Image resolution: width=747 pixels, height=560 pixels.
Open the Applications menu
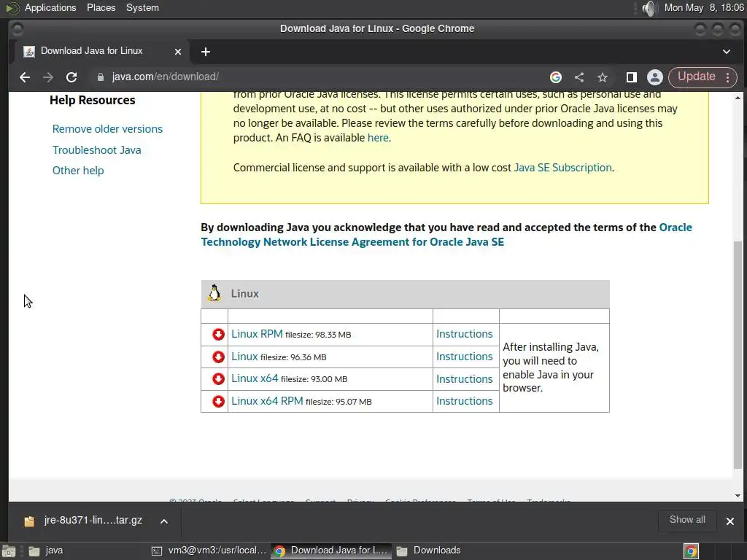(50, 7)
